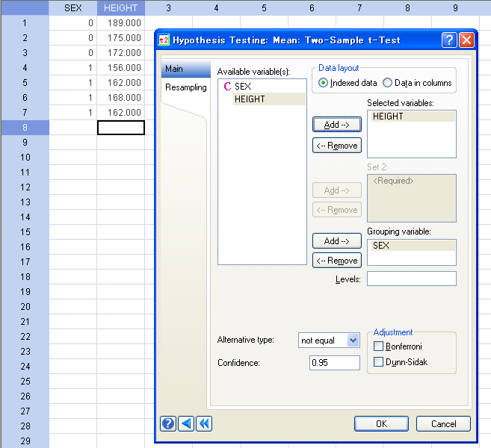Click the column 8 header
The height and width of the screenshot is (448, 491).
(x=408, y=7)
